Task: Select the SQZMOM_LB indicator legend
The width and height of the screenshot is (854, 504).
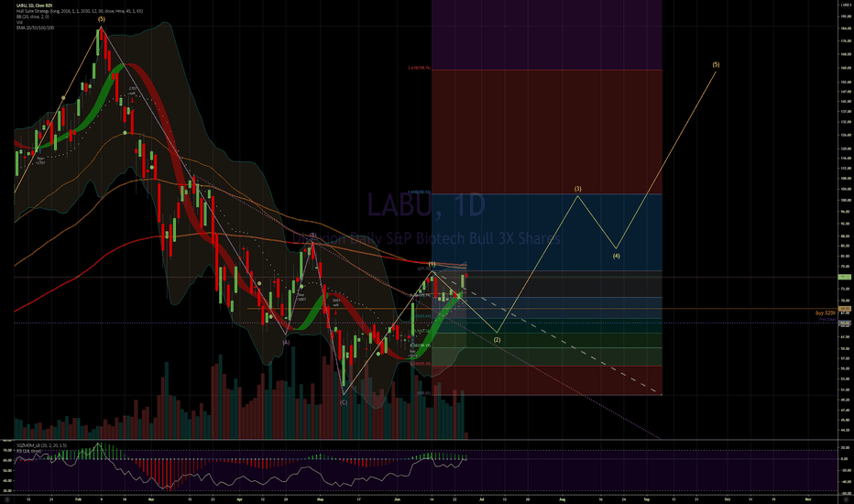Action: (41, 445)
